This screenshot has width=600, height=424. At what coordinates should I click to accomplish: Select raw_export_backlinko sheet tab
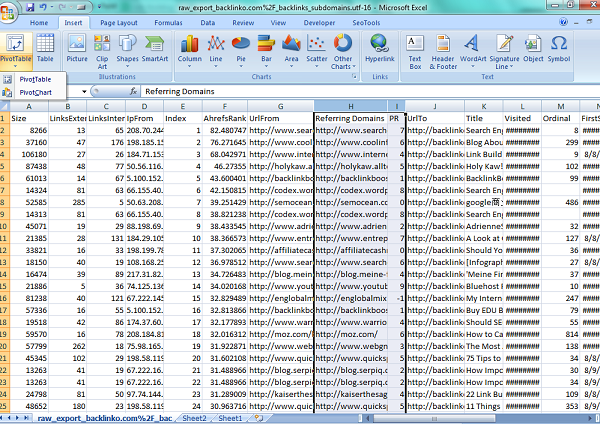pos(104,418)
